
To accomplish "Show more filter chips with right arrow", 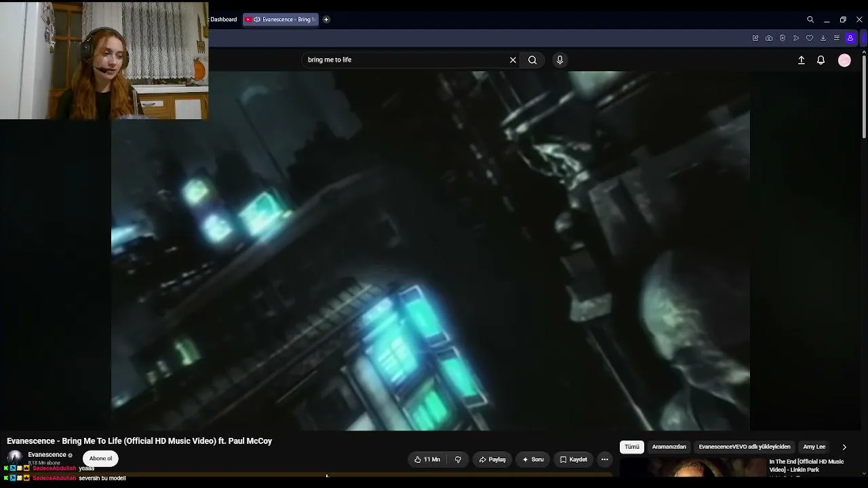I will pyautogui.click(x=844, y=447).
